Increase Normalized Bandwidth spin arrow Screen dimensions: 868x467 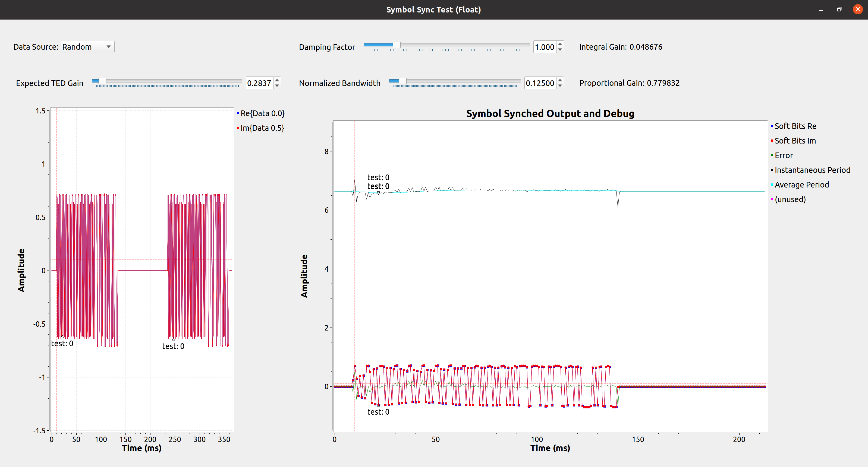[560, 80]
